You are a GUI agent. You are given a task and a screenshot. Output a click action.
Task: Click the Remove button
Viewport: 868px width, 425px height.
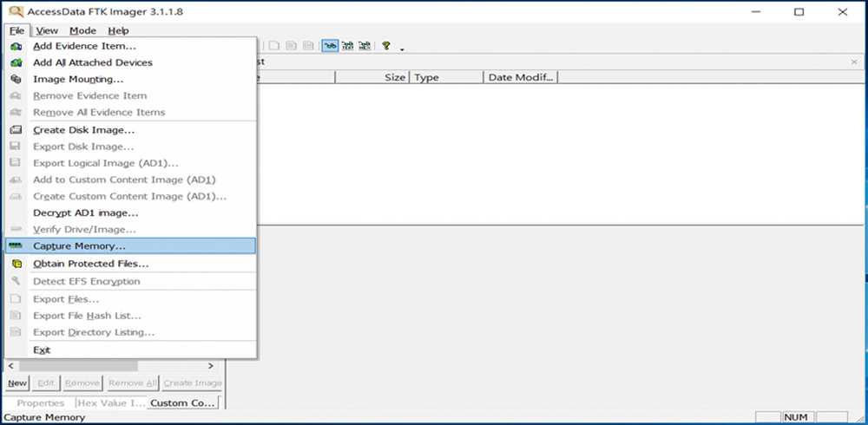point(82,383)
